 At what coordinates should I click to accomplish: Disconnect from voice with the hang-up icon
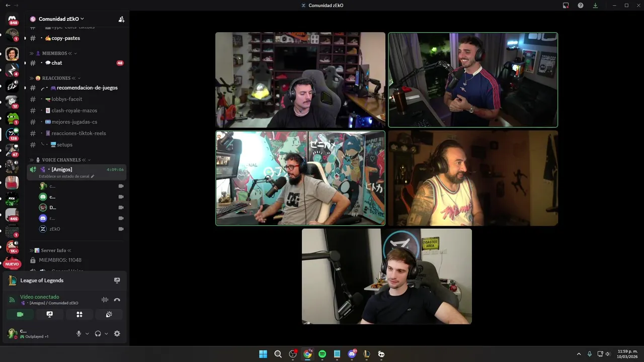117,300
